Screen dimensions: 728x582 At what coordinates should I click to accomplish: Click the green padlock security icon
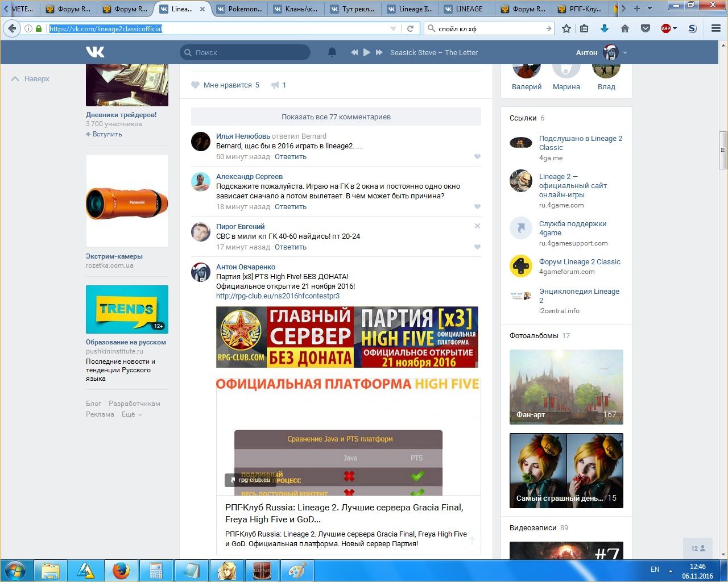[39, 28]
